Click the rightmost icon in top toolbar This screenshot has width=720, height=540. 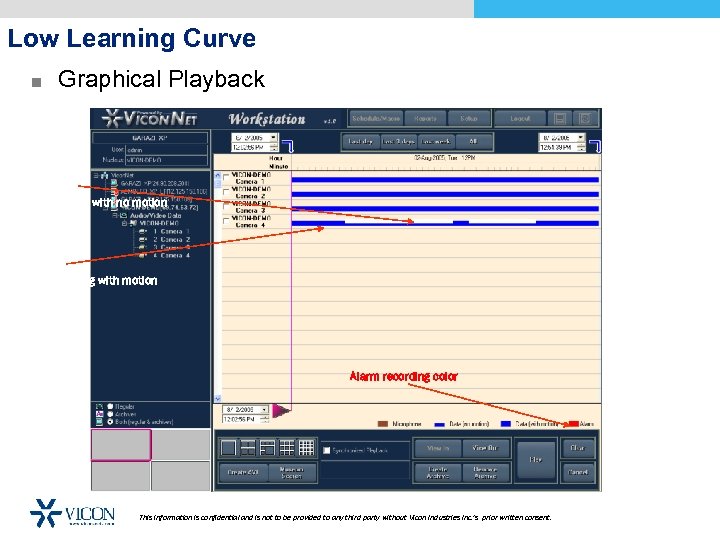[x=585, y=119]
